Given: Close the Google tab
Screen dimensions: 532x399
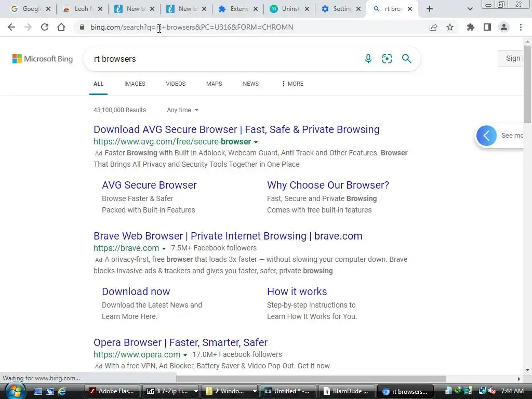Looking at the screenshot, I should coord(48,9).
